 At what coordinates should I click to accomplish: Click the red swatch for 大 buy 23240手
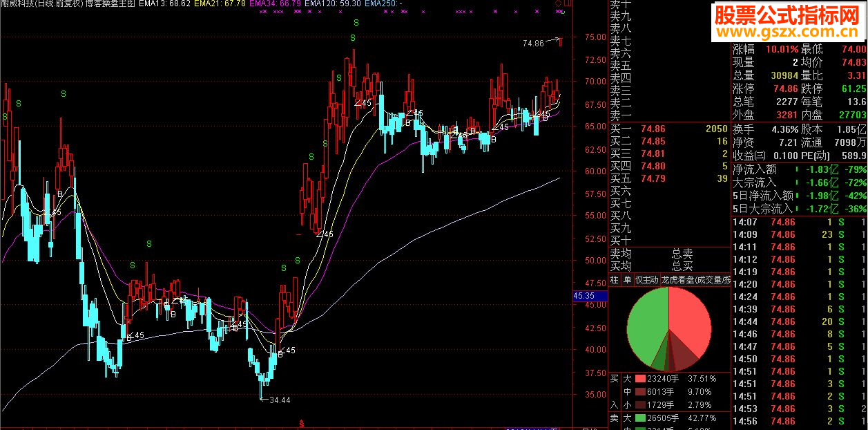(x=639, y=379)
